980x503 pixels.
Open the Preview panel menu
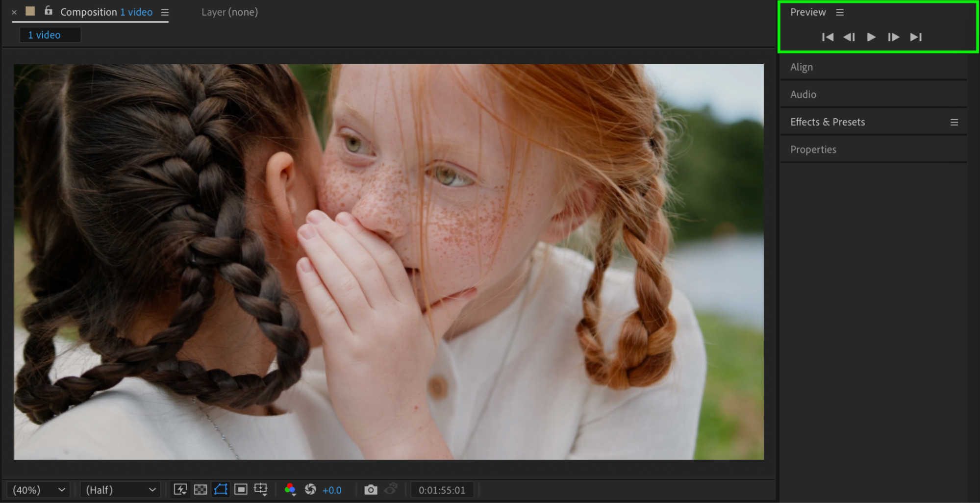pyautogui.click(x=840, y=12)
